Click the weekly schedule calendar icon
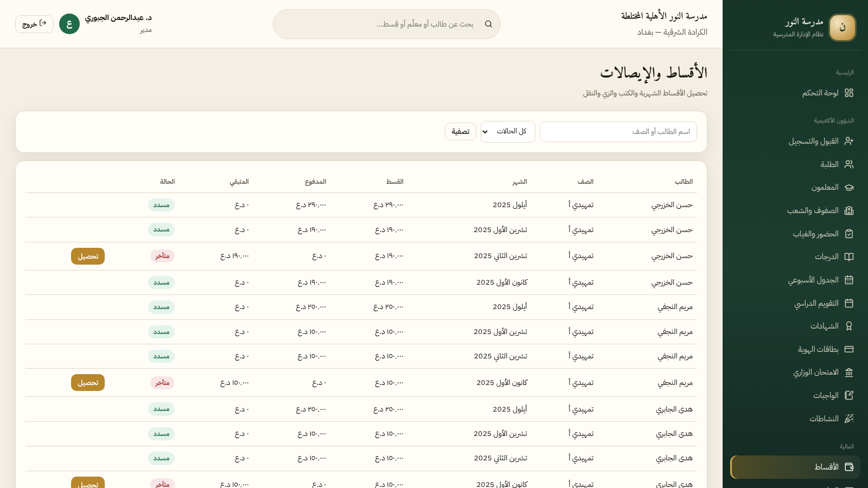Screen dimensions: 868x488 [x=849, y=280]
